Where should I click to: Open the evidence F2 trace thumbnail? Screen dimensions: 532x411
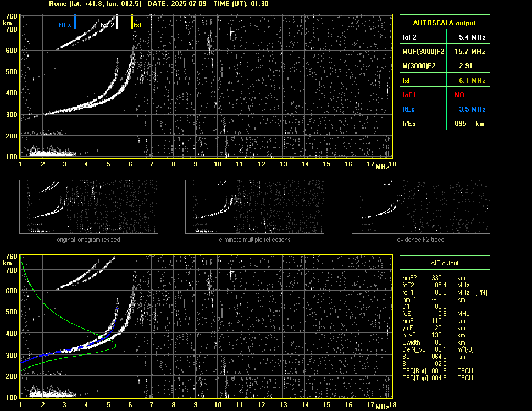[x=421, y=207]
